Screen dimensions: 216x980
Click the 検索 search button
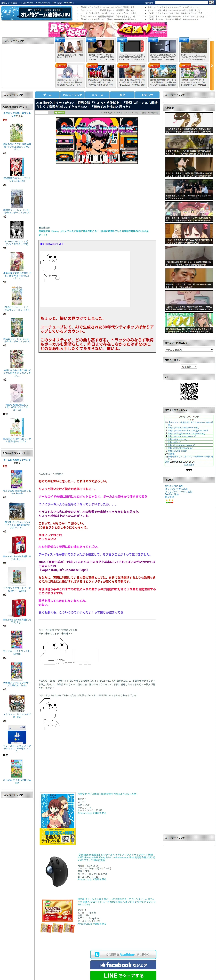point(211,3)
